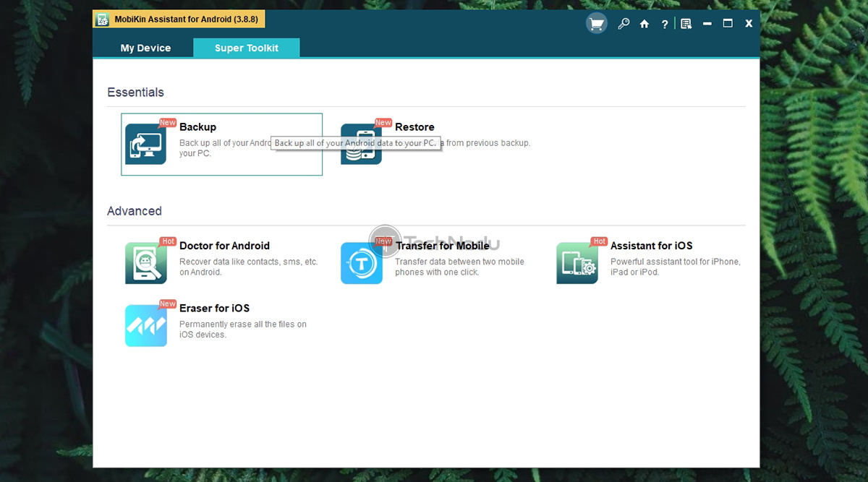Click 'Permanently erase all the files' description
The height and width of the screenshot is (482, 868).
243,330
